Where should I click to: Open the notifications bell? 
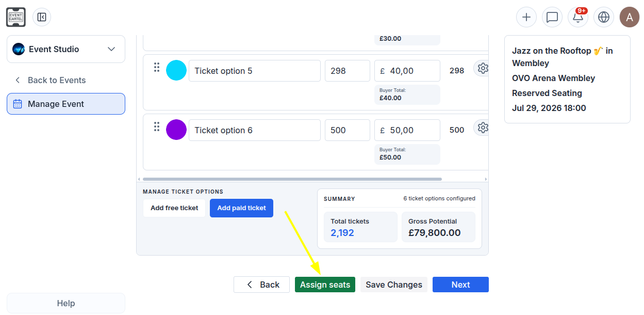coord(578,17)
